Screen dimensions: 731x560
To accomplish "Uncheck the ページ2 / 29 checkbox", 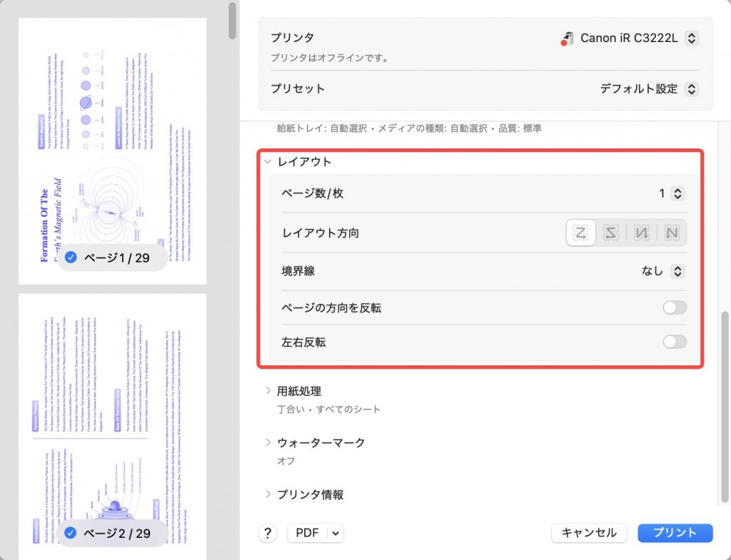I will click(71, 533).
